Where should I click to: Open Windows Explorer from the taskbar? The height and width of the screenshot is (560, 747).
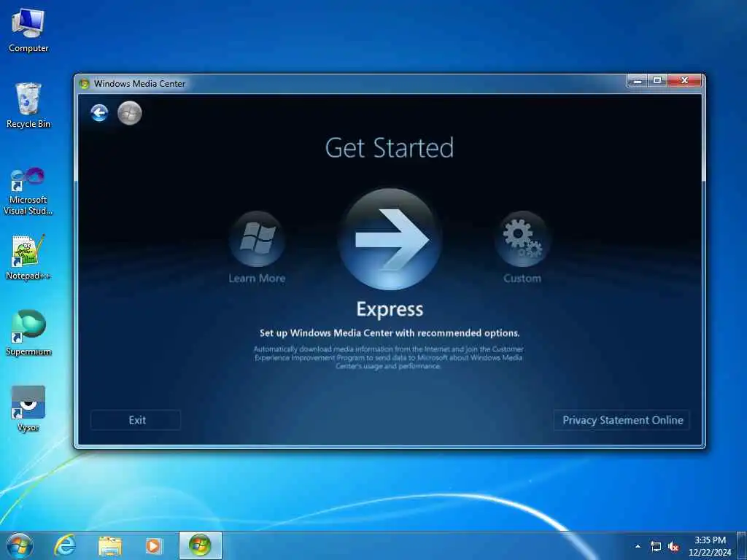click(110, 545)
